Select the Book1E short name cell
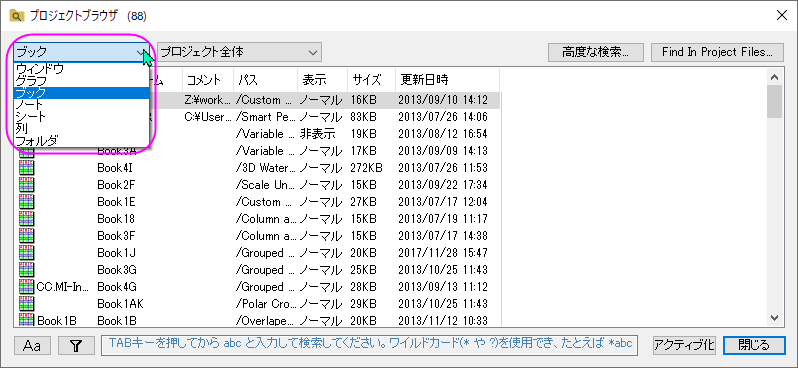Viewport: 798px width, 368px height. (117, 202)
